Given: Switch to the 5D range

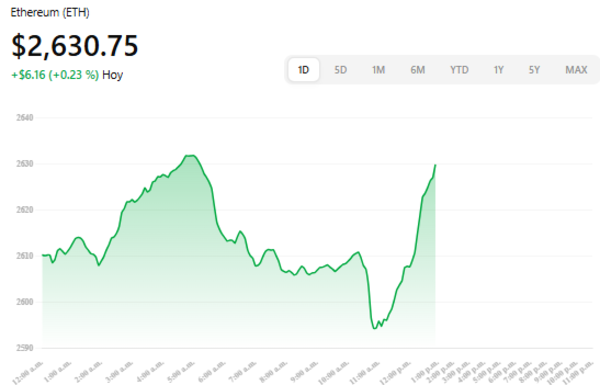Looking at the screenshot, I should 340,70.
